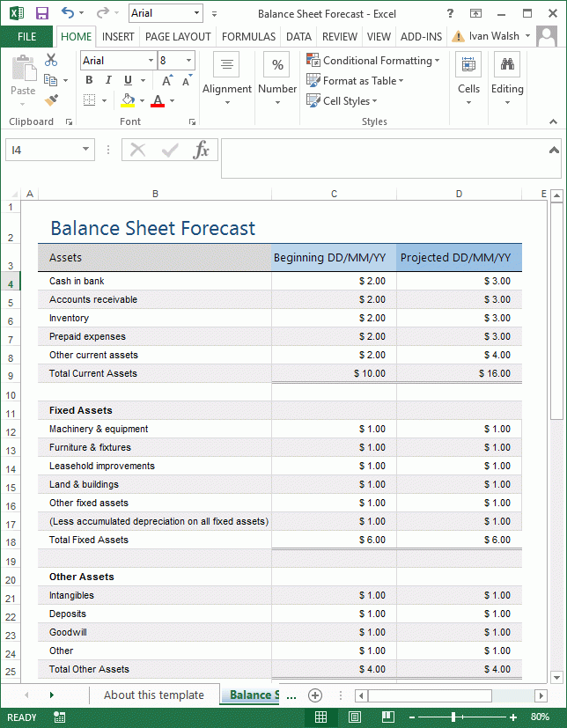Image resolution: width=567 pixels, height=728 pixels.
Task: Click the Save icon in quick access toolbar
Action: [41, 14]
